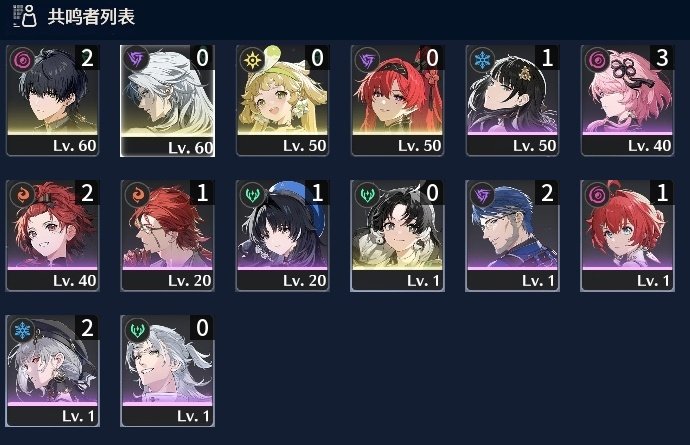Click the pink swirl icon on pink-haired card
The width and height of the screenshot is (690, 445).
point(597,60)
